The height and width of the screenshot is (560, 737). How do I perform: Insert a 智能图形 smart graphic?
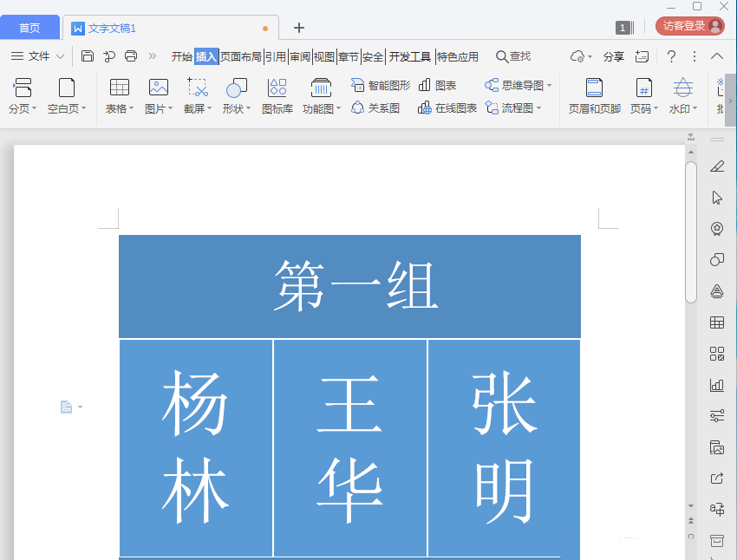[381, 85]
